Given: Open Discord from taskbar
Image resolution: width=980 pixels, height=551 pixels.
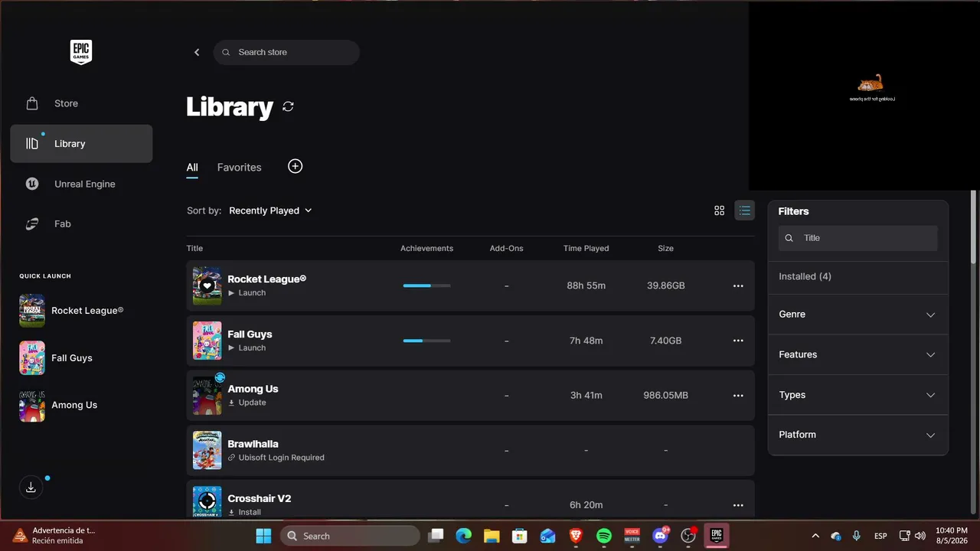Looking at the screenshot, I should point(660,536).
